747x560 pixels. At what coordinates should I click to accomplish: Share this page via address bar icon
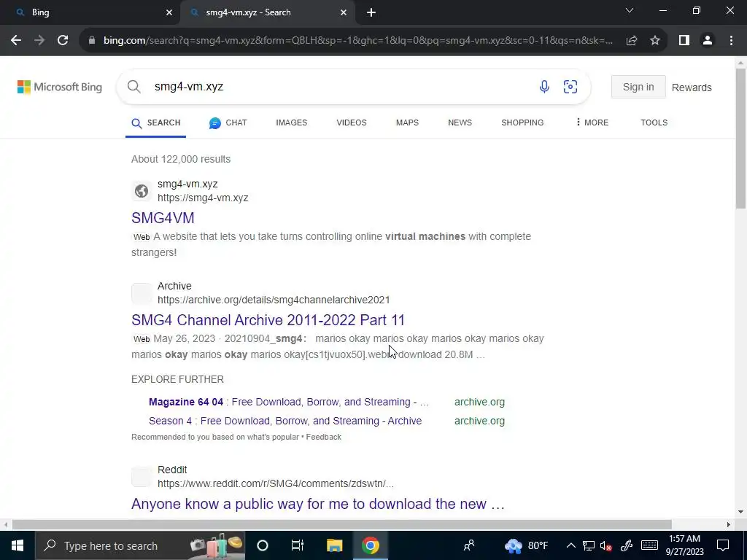pos(632,41)
